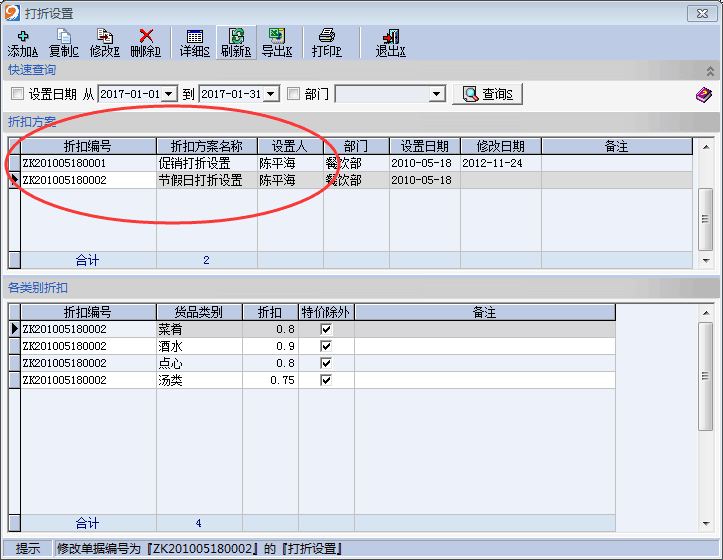Expand the 部门 department combo box

tap(436, 94)
